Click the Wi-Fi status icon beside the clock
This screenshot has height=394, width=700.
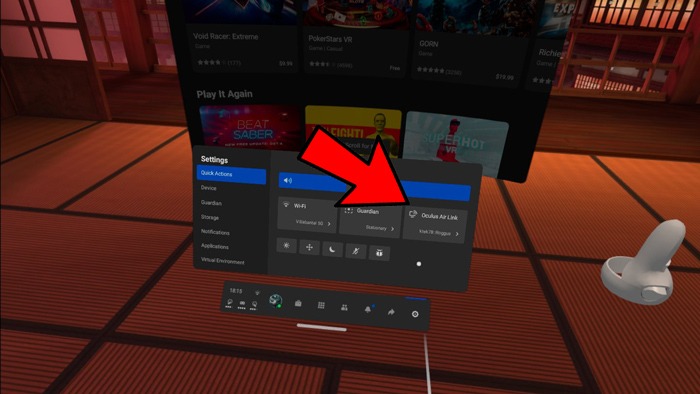[257, 293]
